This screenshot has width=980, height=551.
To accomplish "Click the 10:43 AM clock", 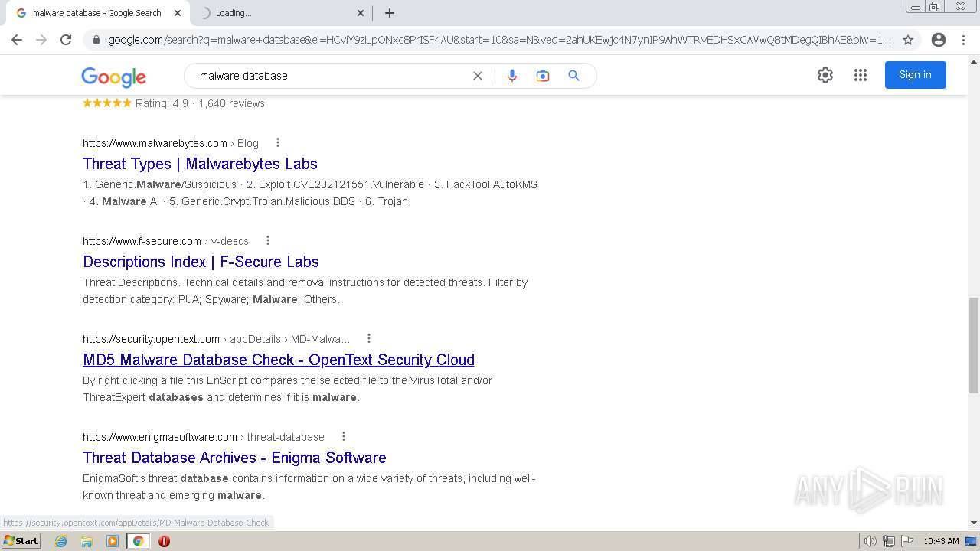I will click(941, 541).
